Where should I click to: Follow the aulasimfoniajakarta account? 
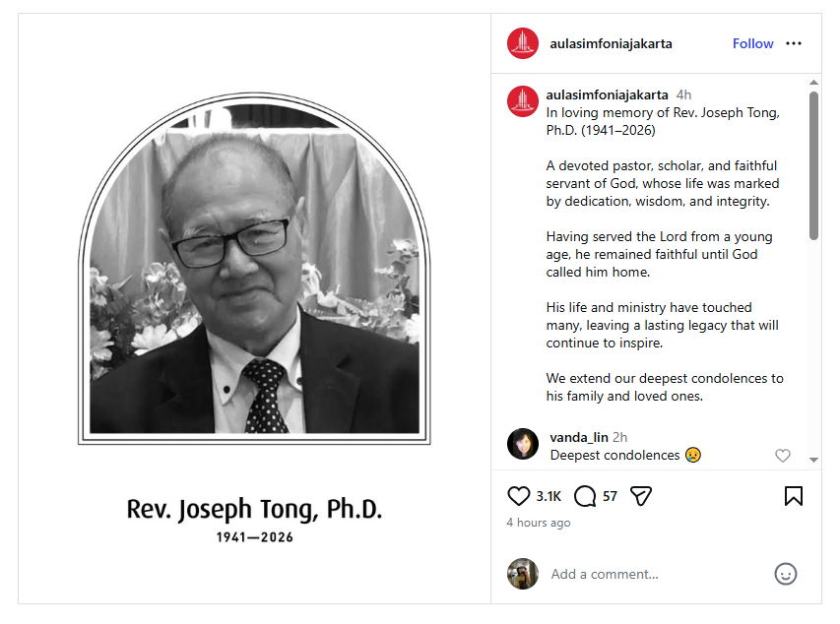752,43
